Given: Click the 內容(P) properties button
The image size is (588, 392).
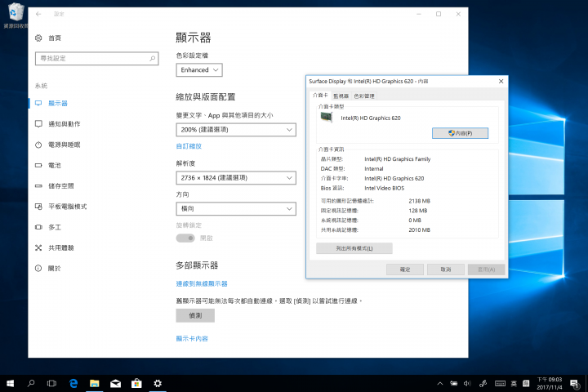Looking at the screenshot, I should (460, 133).
